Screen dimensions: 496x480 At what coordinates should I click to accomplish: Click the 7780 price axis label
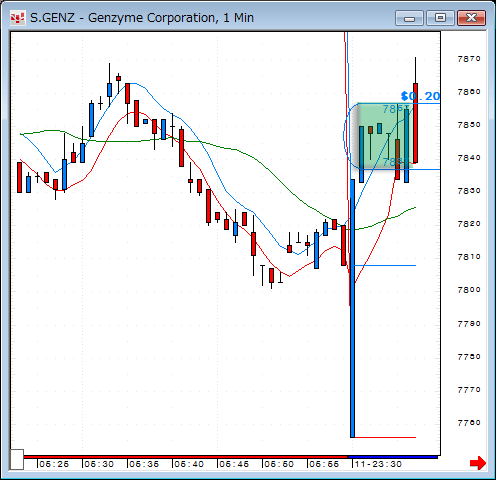(469, 357)
